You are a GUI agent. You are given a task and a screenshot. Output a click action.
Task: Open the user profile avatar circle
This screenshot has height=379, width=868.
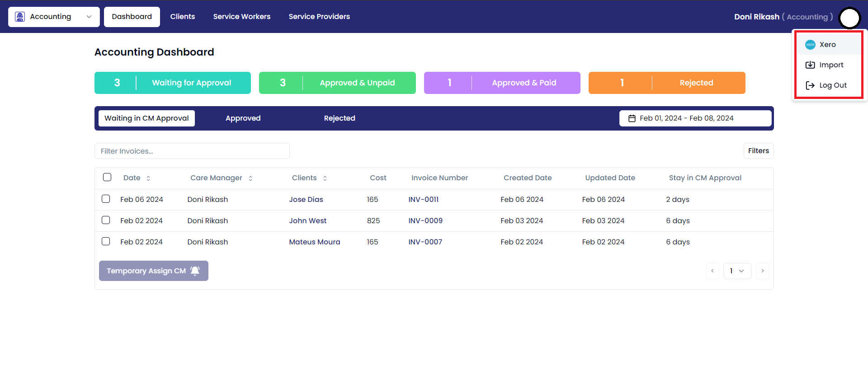849,18
